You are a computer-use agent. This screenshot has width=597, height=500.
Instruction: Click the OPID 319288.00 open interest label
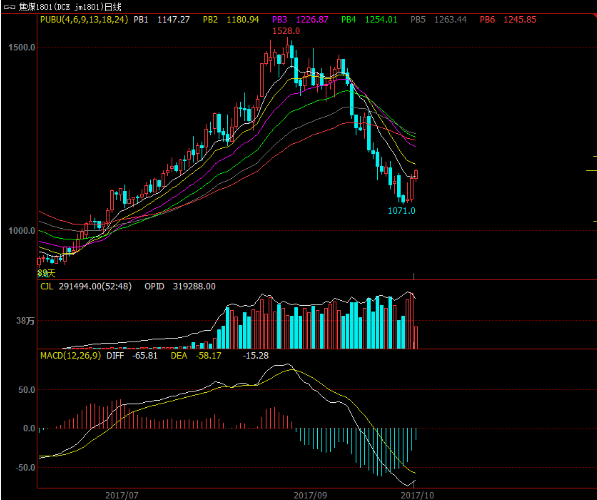point(180,286)
